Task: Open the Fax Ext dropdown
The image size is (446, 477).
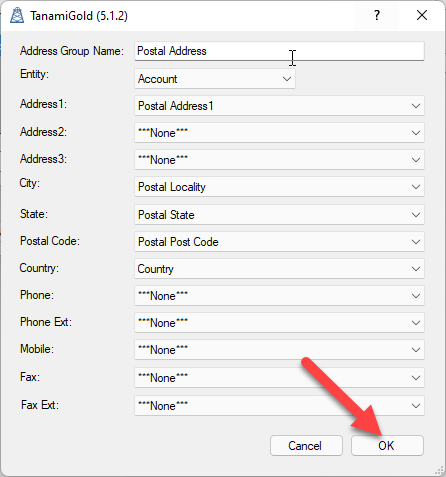Action: tap(279, 406)
